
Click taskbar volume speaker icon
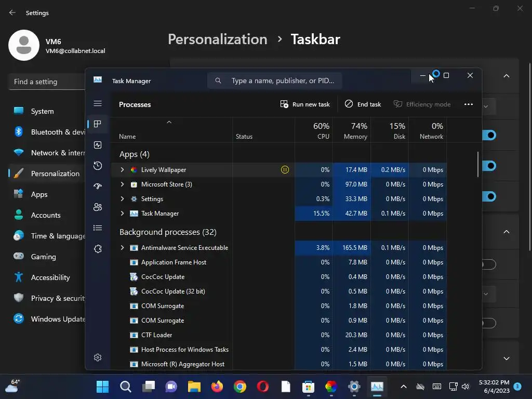465,387
